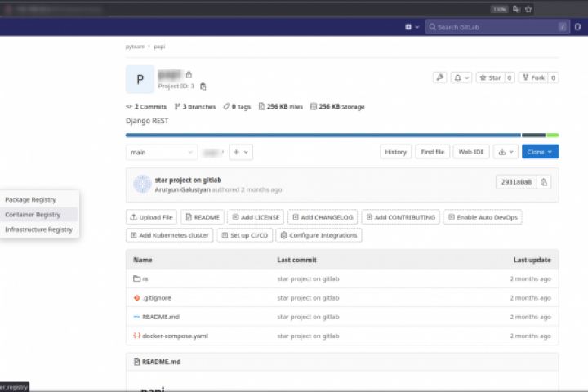Click Add LICENSE
588x392 pixels.
point(256,217)
